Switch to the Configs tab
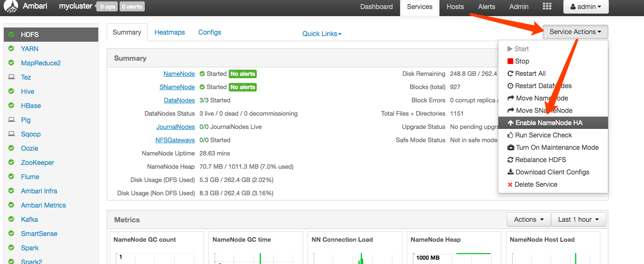644x264 pixels. coord(210,32)
